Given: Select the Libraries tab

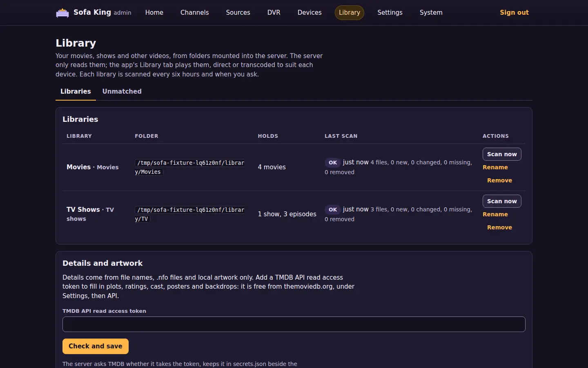Looking at the screenshot, I should (76, 92).
